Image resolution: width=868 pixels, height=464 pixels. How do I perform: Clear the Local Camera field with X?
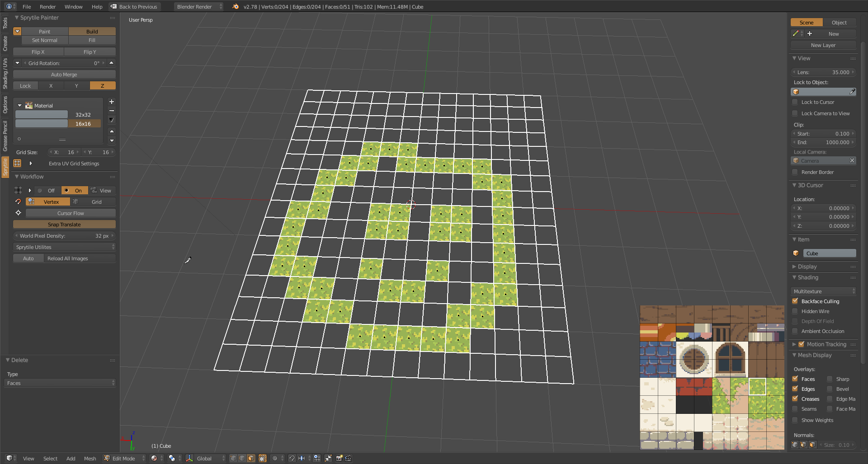click(x=852, y=160)
